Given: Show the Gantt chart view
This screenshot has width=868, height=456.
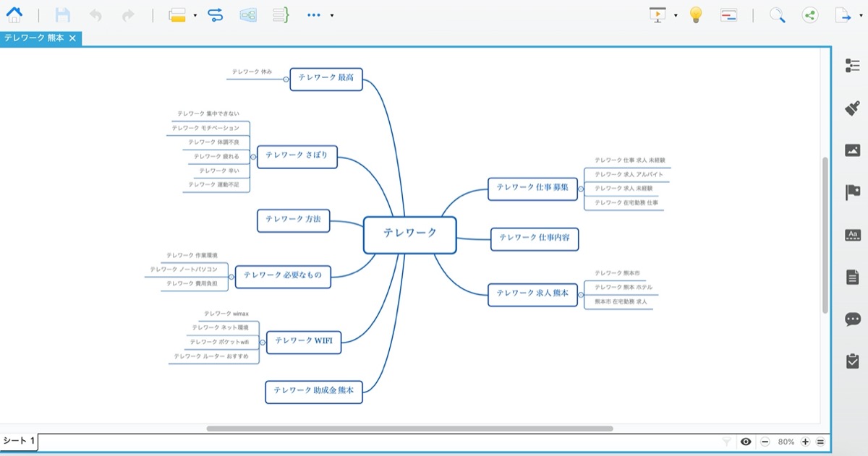Looking at the screenshot, I should [x=729, y=14].
